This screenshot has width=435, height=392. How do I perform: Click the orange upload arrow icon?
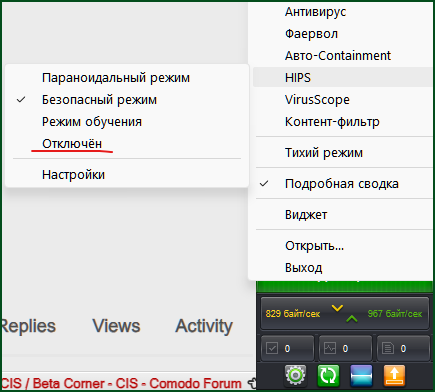(x=394, y=376)
